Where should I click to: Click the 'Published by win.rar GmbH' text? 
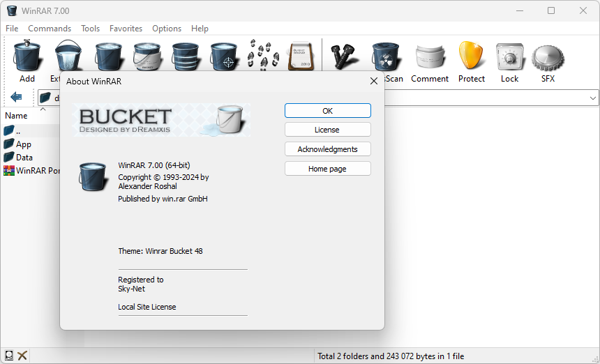pos(163,199)
